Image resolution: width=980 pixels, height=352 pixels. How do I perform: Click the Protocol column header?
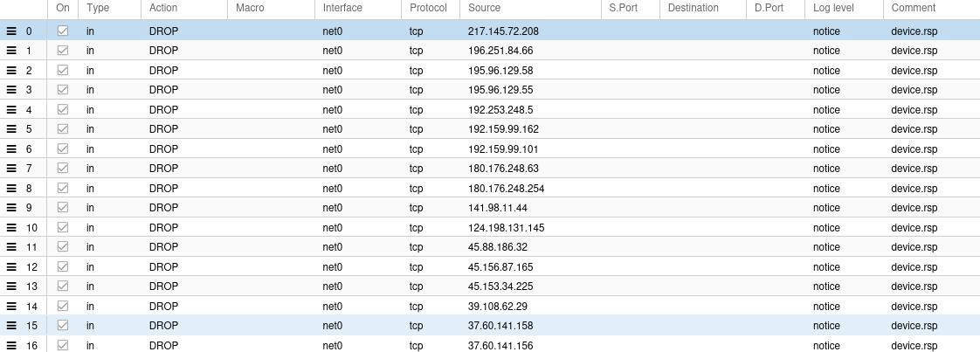pyautogui.click(x=428, y=8)
